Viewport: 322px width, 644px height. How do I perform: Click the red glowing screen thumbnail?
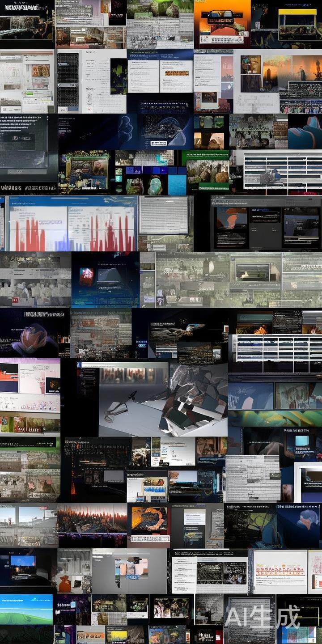click(86, 276)
